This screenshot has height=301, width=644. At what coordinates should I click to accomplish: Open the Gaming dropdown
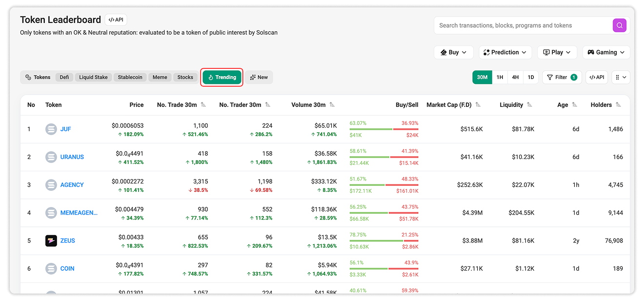click(x=606, y=52)
